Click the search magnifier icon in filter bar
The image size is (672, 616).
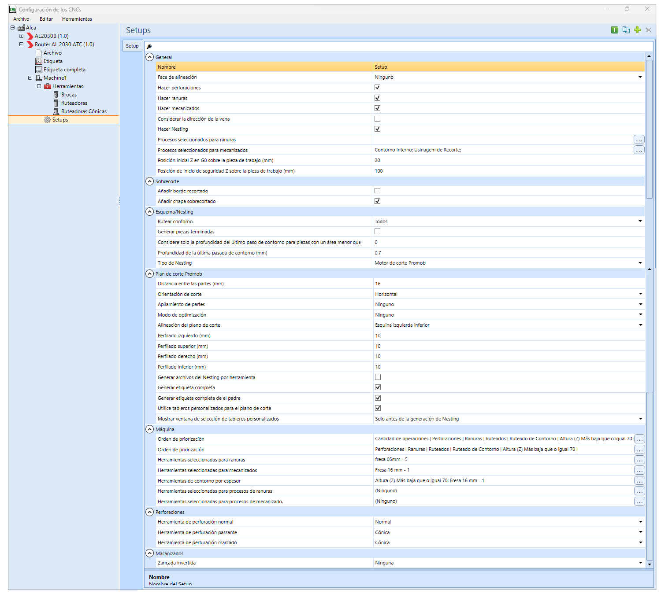tap(149, 47)
